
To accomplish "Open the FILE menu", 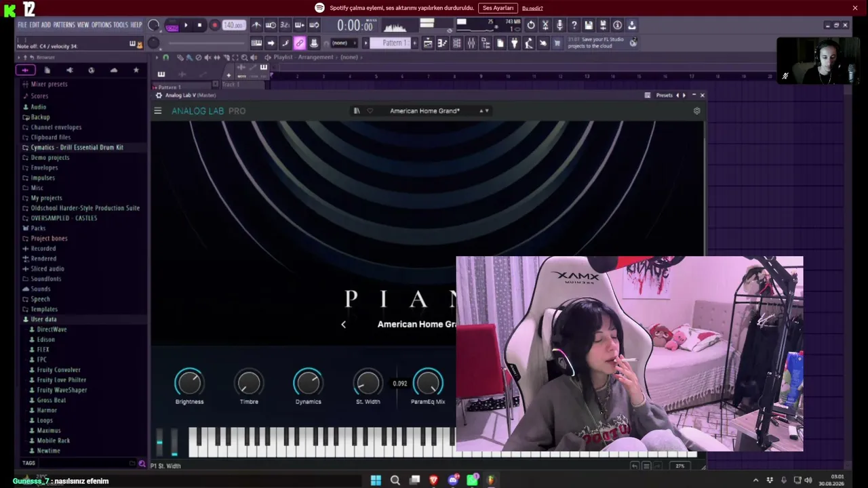I will click(22, 25).
